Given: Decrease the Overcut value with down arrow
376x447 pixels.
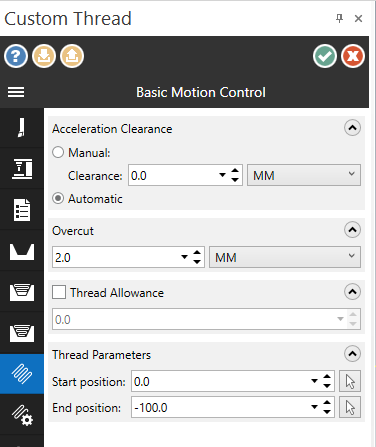Looking at the screenshot, I should [x=197, y=262].
